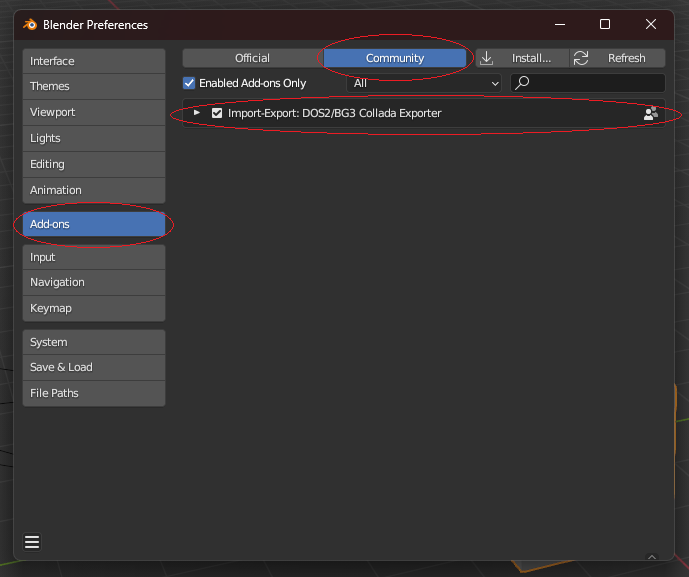Screen dimensions: 689x577
Task: Expand the DOS2/BG3 Collada Exporter details
Action: [x=197, y=113]
